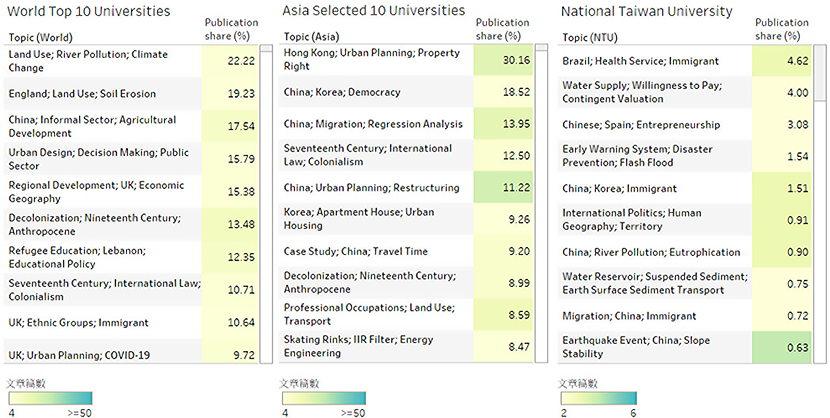The height and width of the screenshot is (418, 830).
Task: Select the England; Land Use; Soil Erosion row
Action: click(x=131, y=94)
